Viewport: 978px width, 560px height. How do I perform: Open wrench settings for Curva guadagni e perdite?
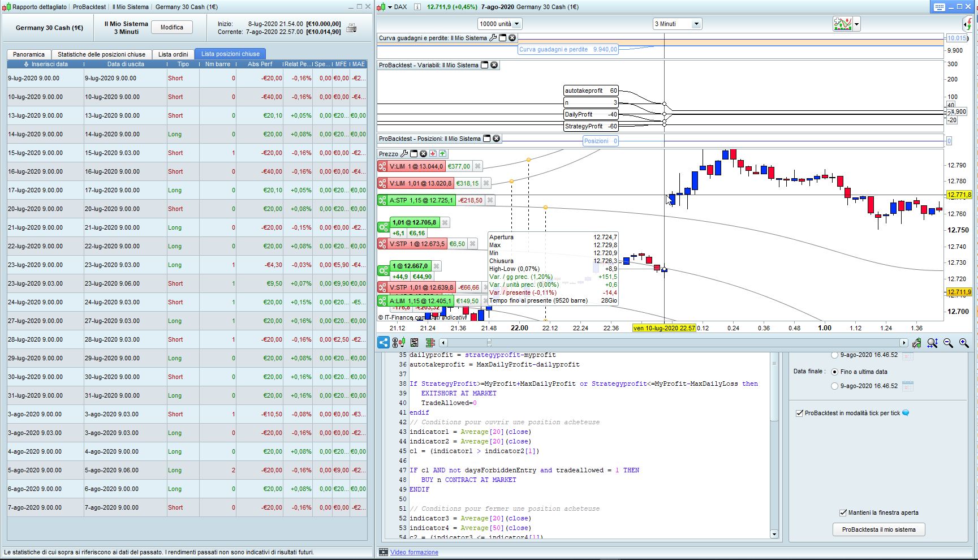[x=493, y=38]
